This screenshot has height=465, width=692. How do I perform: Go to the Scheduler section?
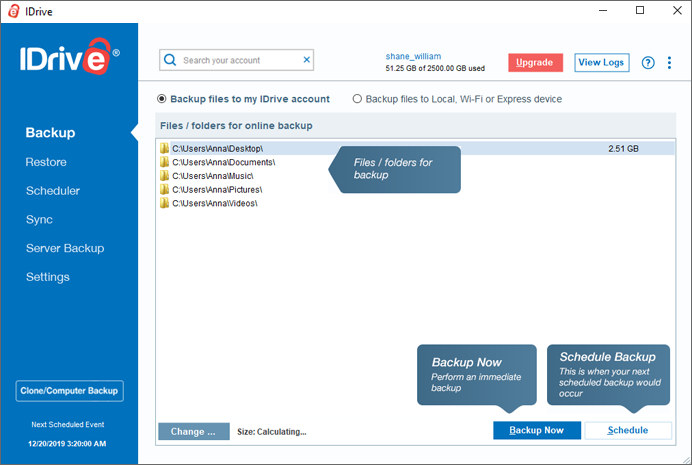pyautogui.click(x=53, y=191)
